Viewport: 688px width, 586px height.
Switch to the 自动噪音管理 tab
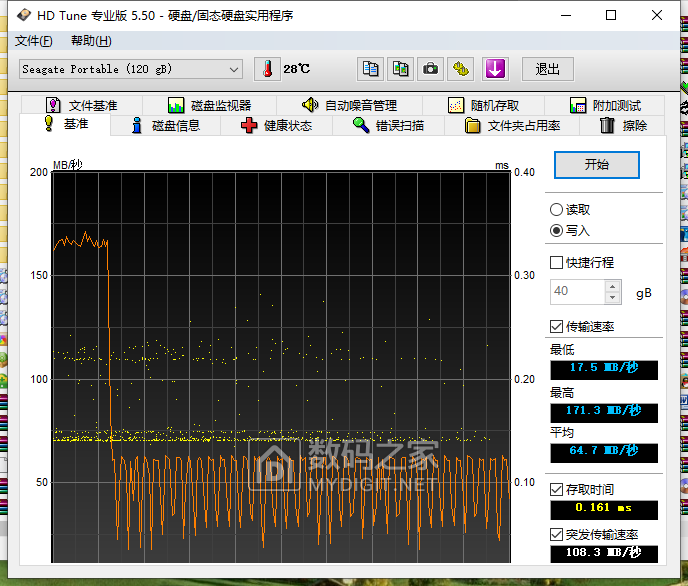(349, 105)
